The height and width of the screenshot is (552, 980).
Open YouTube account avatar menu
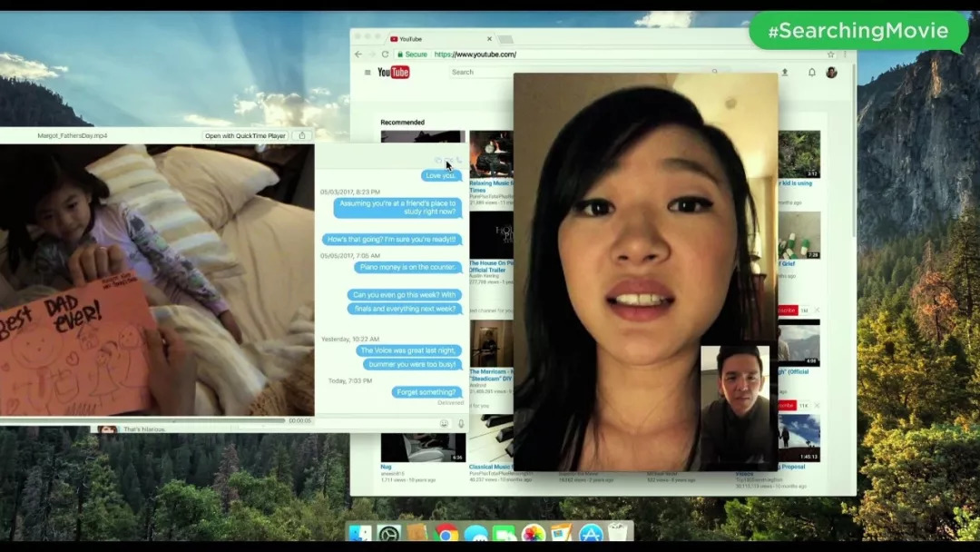[831, 73]
